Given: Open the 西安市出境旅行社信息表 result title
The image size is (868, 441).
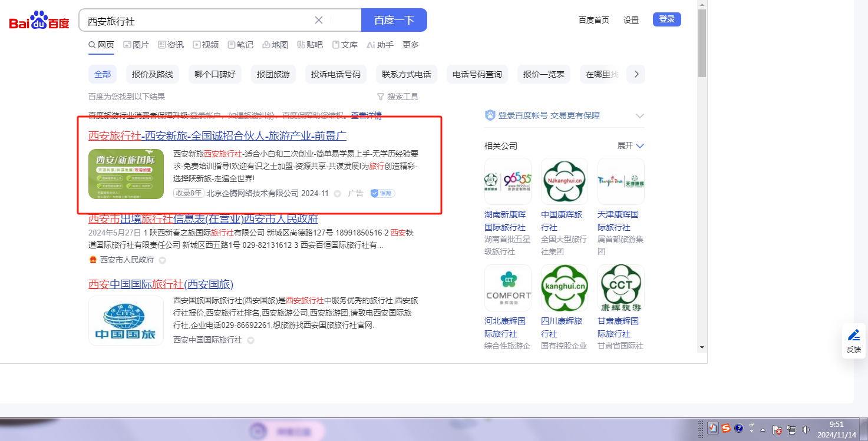Looking at the screenshot, I should pos(203,219).
